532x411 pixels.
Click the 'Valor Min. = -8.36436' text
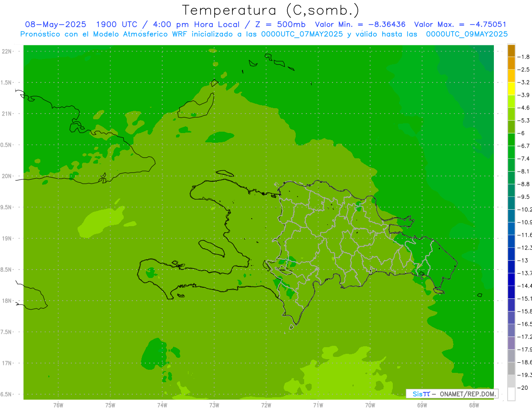(360, 24)
